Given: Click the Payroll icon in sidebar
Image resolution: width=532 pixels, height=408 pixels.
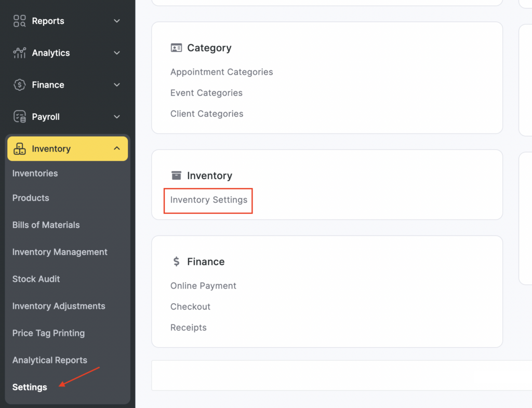Looking at the screenshot, I should 19,117.
